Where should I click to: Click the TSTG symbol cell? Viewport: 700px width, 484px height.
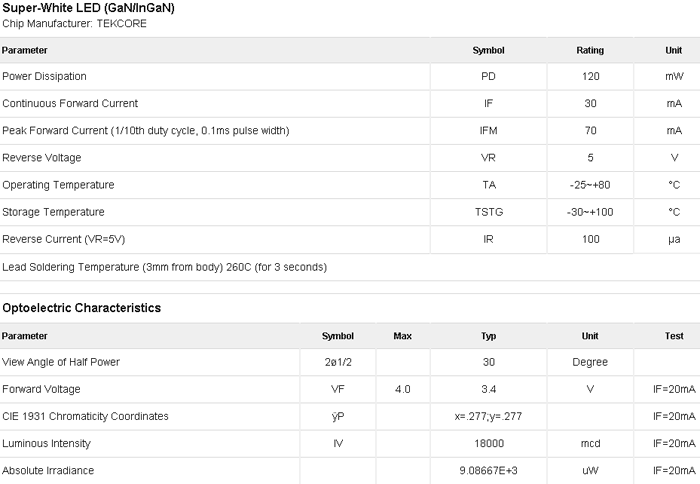pyautogui.click(x=488, y=212)
